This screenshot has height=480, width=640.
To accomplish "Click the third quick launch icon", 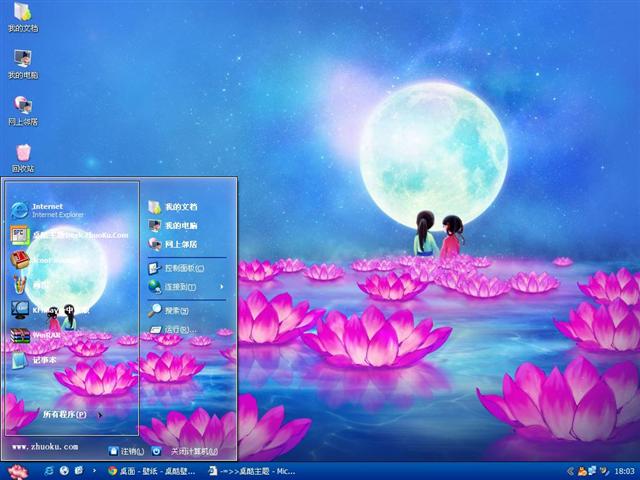I will pos(79,471).
